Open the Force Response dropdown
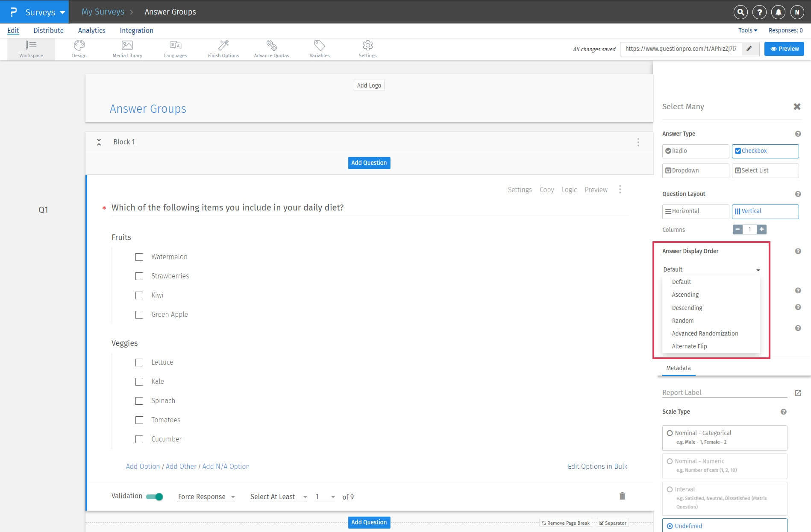 tap(206, 497)
